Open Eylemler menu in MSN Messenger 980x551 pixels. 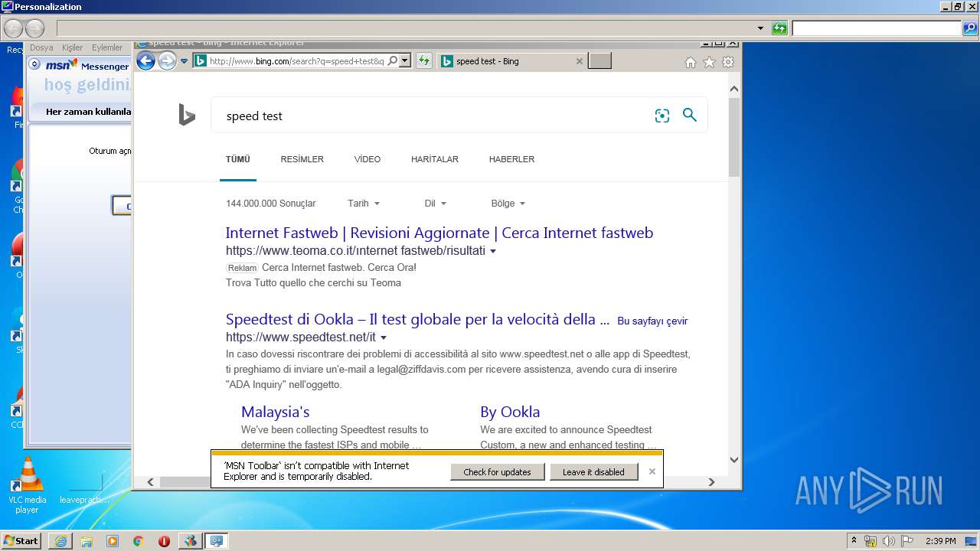click(x=107, y=47)
